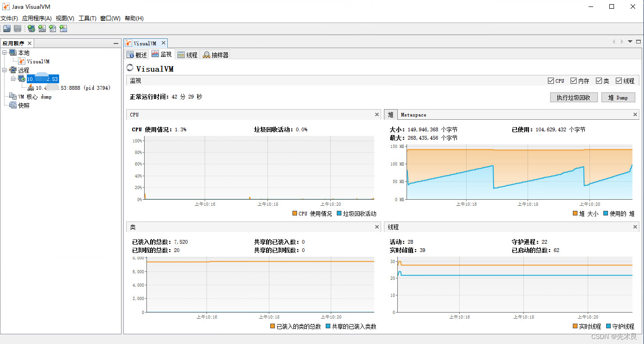
Task: Disable the 线程 monitoring checkbox
Action: [x=618, y=80]
